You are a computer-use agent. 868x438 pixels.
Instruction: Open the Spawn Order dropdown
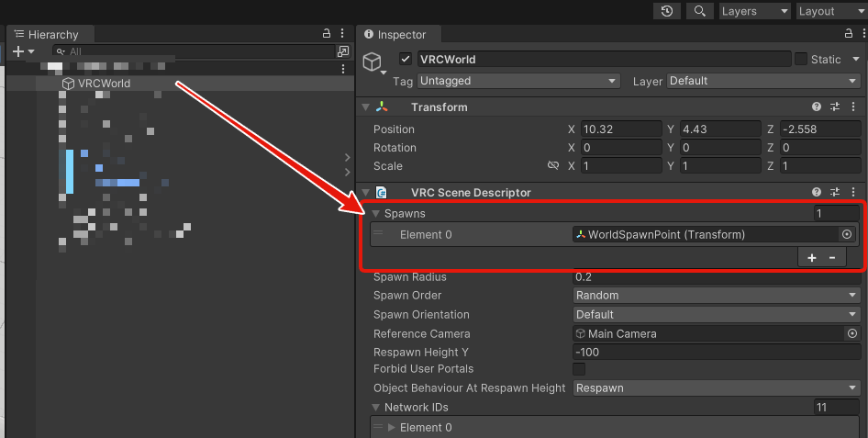(717, 295)
